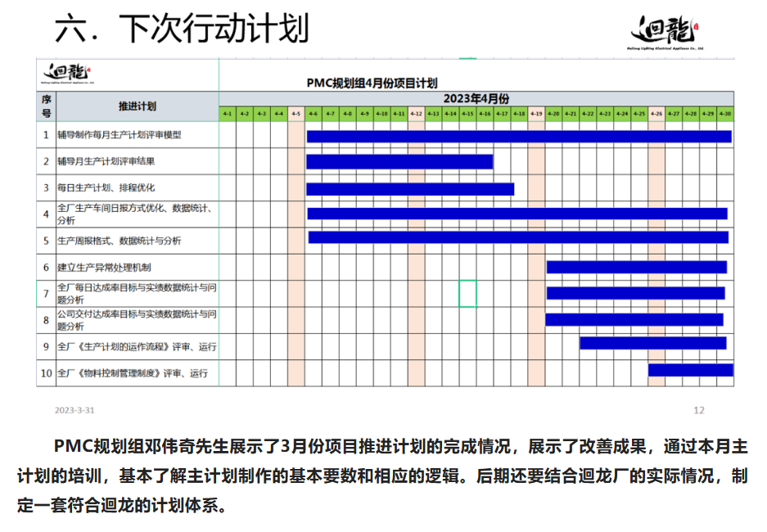Click the 4-5 date header cell

[296, 114]
